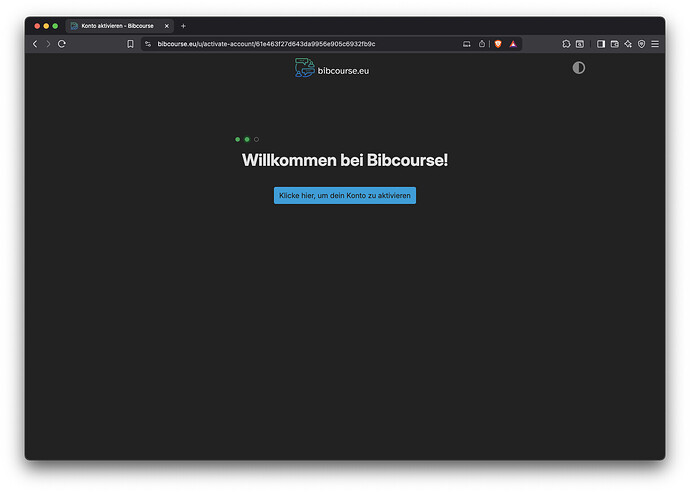This screenshot has height=493, width=690.
Task: Open Leo AI sparkle icon
Action: click(x=628, y=44)
